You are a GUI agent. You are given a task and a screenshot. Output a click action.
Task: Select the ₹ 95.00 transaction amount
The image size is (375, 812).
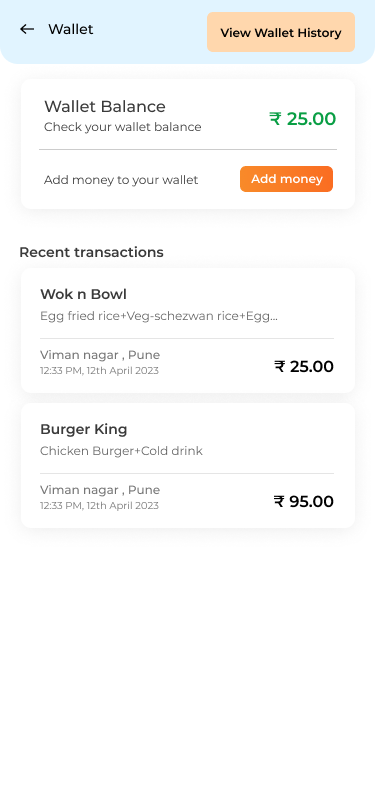[304, 501]
